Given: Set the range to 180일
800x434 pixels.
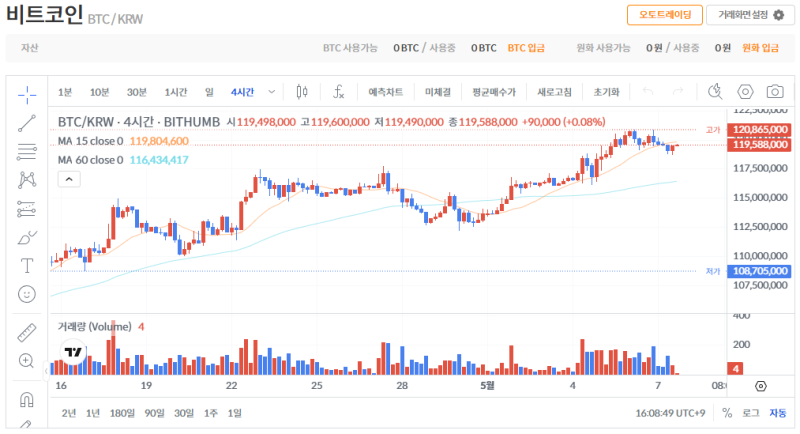Looking at the screenshot, I should [x=122, y=413].
